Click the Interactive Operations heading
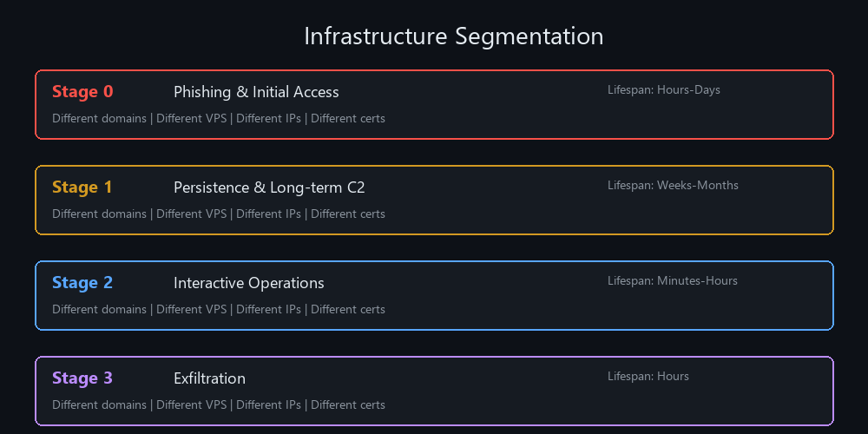Image resolution: width=868 pixels, height=434 pixels. click(248, 283)
